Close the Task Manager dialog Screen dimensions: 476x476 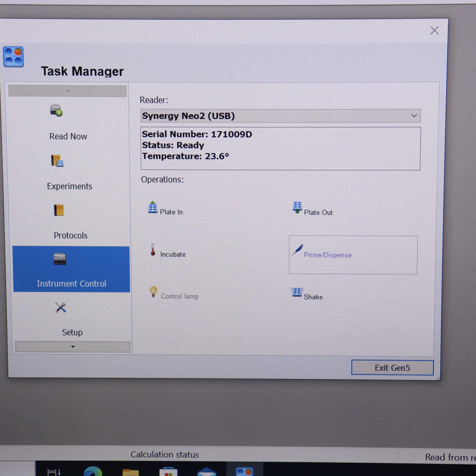pyautogui.click(x=434, y=31)
